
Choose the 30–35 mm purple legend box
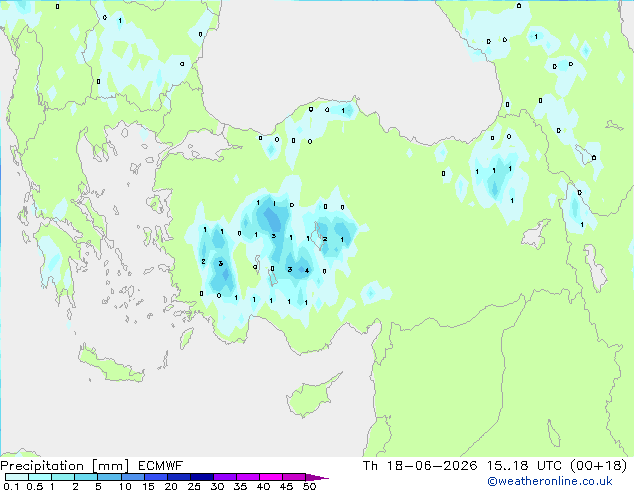[225, 477]
